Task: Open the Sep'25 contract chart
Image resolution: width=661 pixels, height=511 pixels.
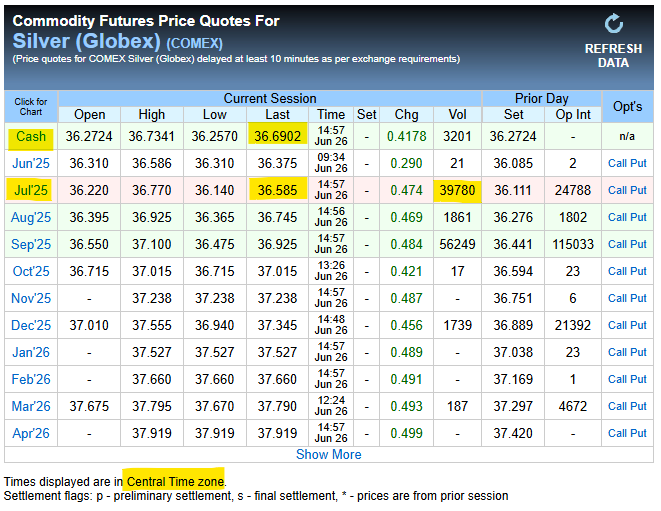Action: 31,244
